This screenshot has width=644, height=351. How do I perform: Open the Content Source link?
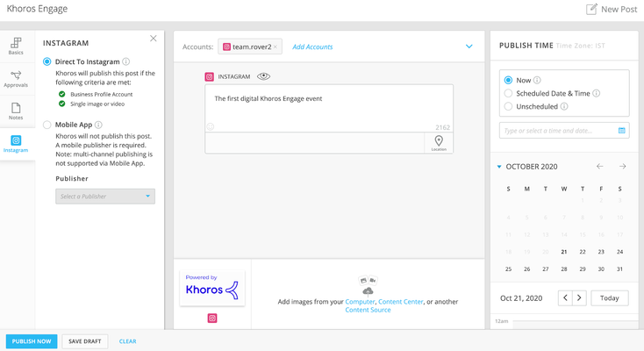(x=368, y=310)
